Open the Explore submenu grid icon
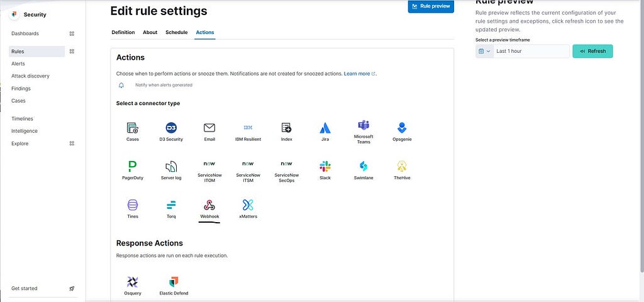644x302 pixels. pos(72,143)
